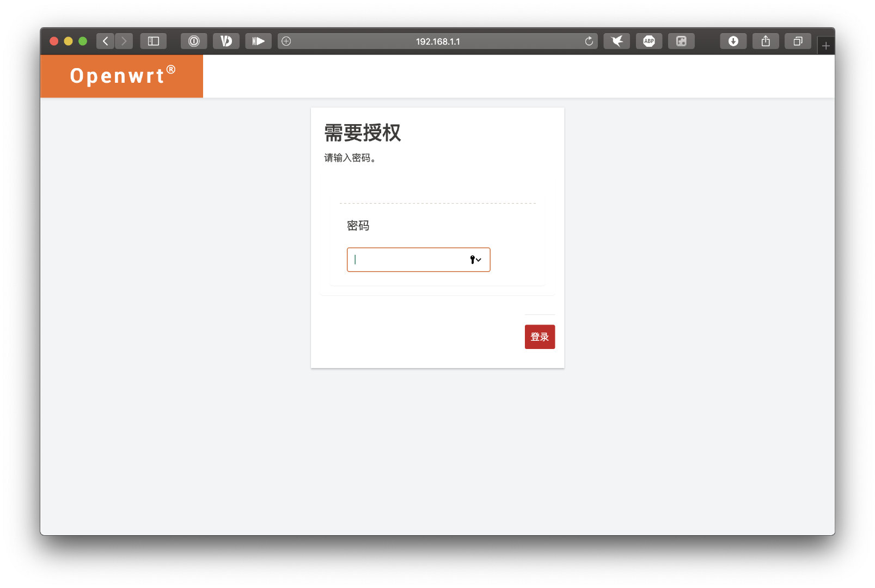The width and height of the screenshot is (875, 588).
Task: Open the Safari share menu
Action: tap(766, 41)
